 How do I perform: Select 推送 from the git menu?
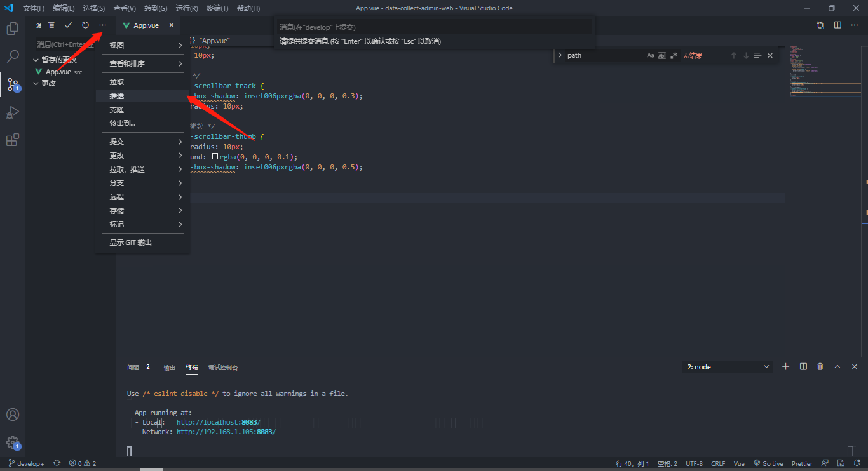143,96
